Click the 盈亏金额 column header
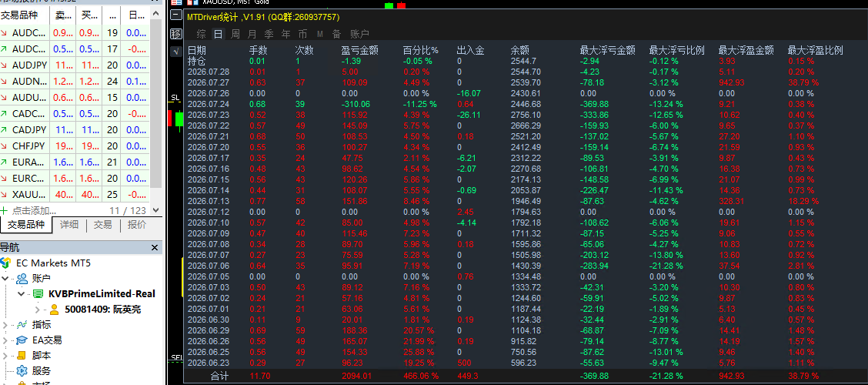The image size is (868, 385). [x=360, y=50]
